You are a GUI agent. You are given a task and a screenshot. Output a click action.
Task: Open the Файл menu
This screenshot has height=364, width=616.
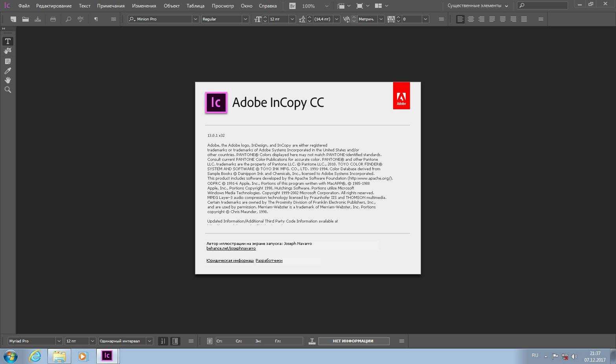[24, 6]
